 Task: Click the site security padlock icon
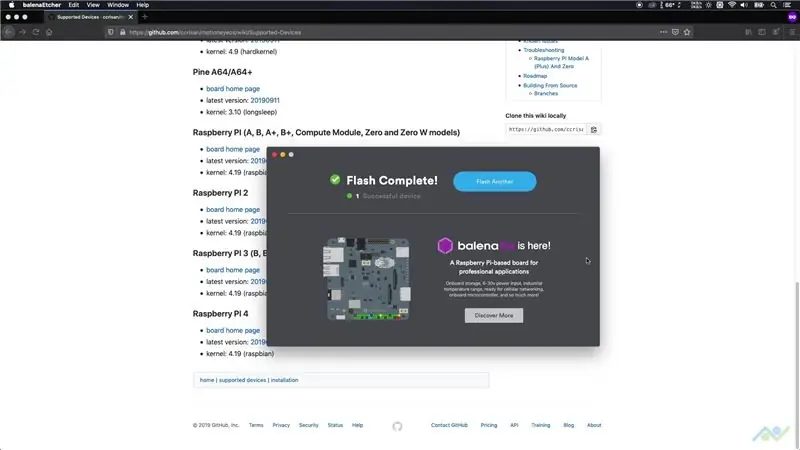pos(122,32)
